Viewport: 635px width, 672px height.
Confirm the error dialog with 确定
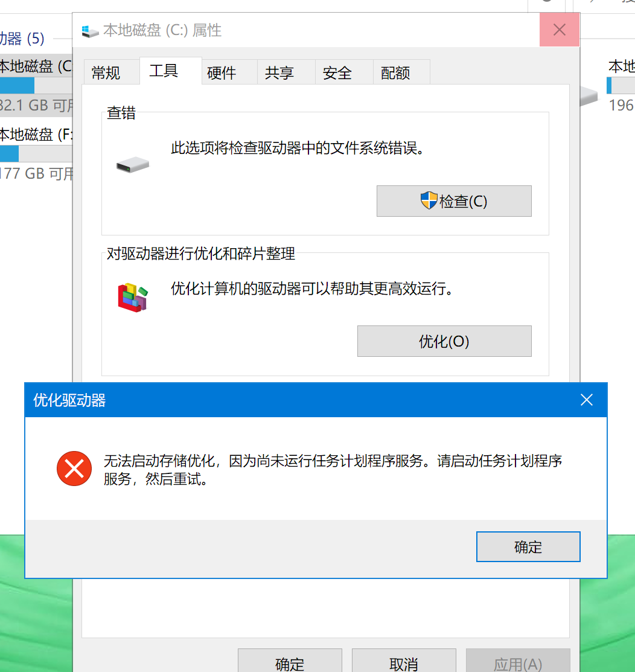[x=528, y=547]
